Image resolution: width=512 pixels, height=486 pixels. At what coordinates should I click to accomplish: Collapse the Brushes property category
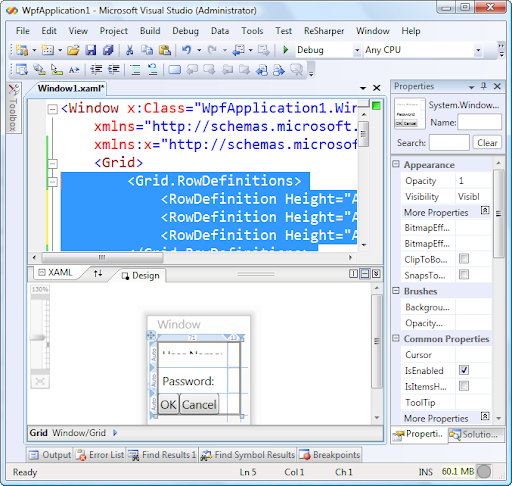point(396,291)
